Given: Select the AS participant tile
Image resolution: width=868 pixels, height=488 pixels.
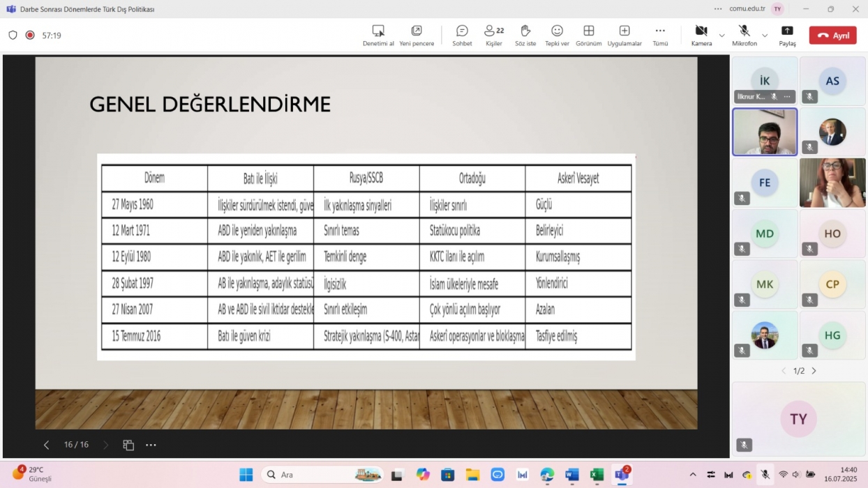Looking at the screenshot, I should (832, 81).
